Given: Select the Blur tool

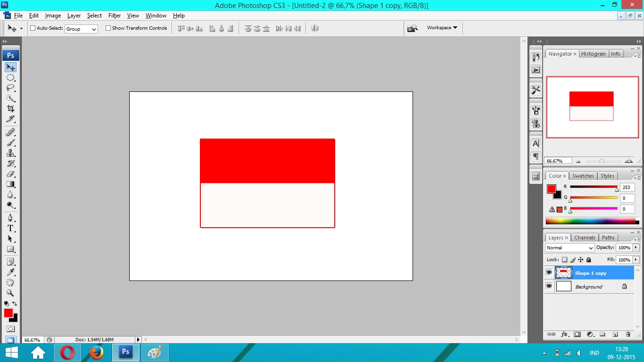Looking at the screenshot, I should pyautogui.click(x=10, y=194).
